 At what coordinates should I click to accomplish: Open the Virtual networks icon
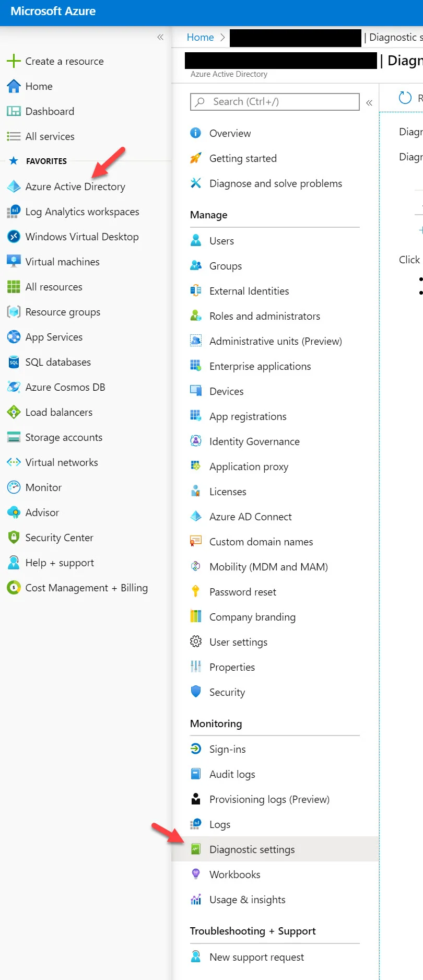[14, 462]
